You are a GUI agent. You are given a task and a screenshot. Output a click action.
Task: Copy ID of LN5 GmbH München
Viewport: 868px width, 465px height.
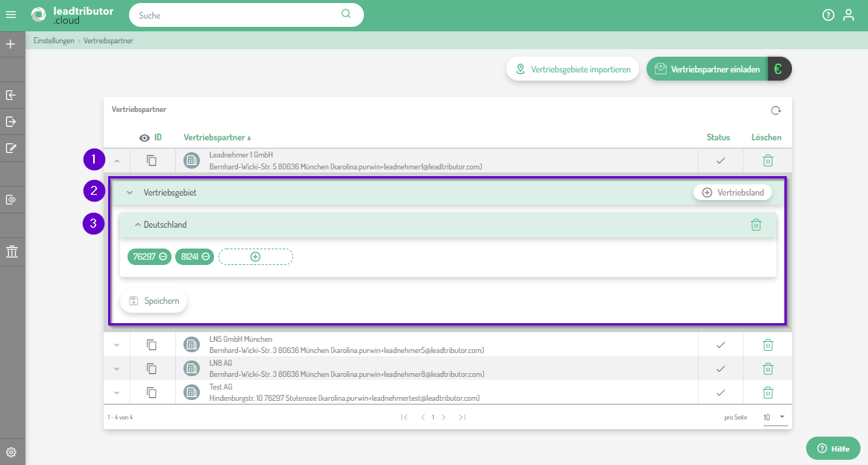151,345
